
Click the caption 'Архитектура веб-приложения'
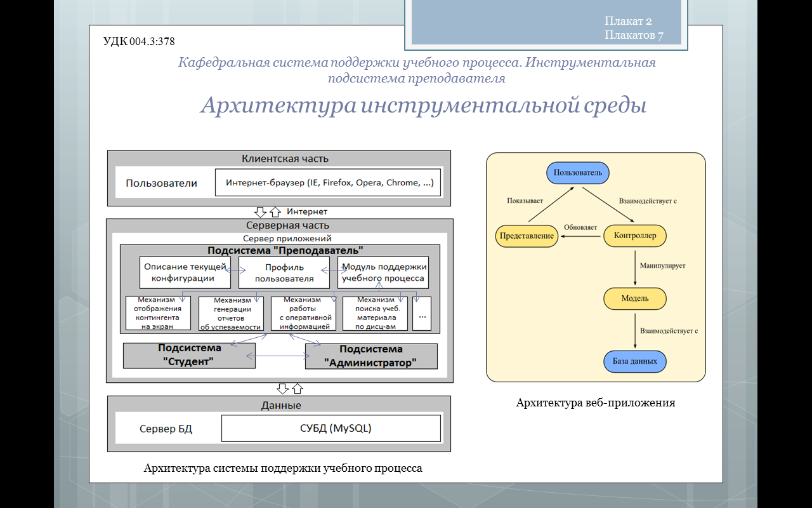point(596,403)
